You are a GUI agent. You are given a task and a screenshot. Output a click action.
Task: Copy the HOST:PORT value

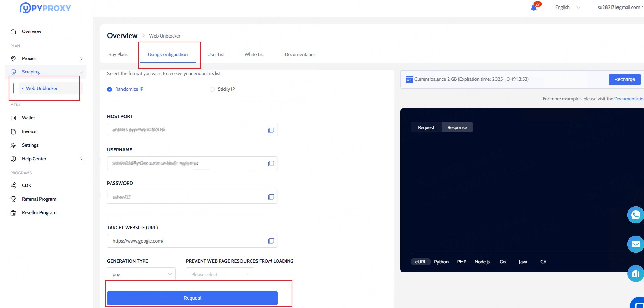click(271, 130)
